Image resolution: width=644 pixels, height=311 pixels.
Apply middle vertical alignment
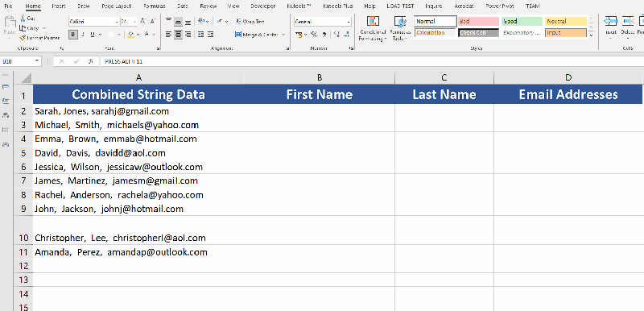pos(178,22)
